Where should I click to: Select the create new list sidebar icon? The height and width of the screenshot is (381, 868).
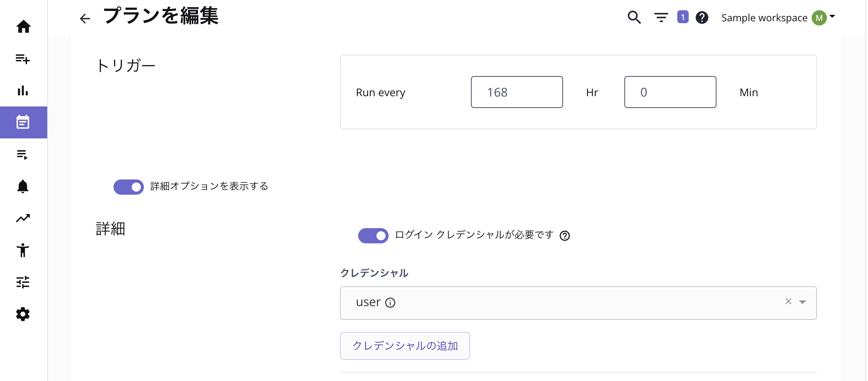coord(23,59)
